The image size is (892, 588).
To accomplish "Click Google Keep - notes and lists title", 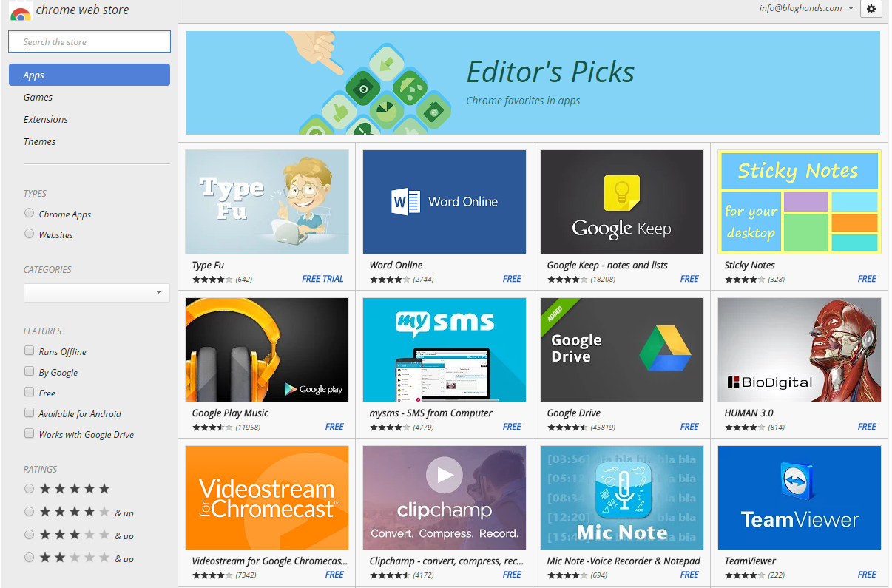I will pos(607,265).
